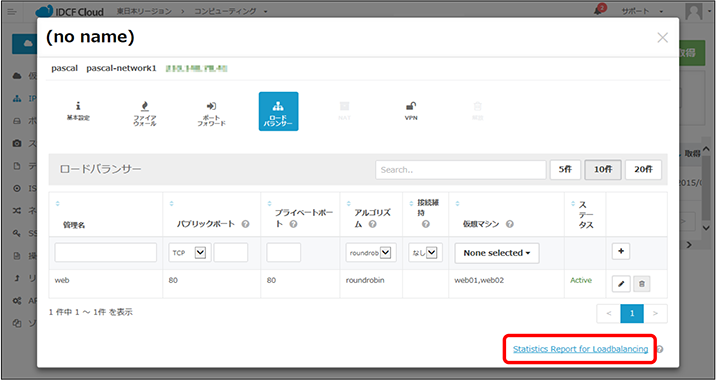Open the None selected VM dropdown
The image size is (716, 380).
(x=497, y=253)
